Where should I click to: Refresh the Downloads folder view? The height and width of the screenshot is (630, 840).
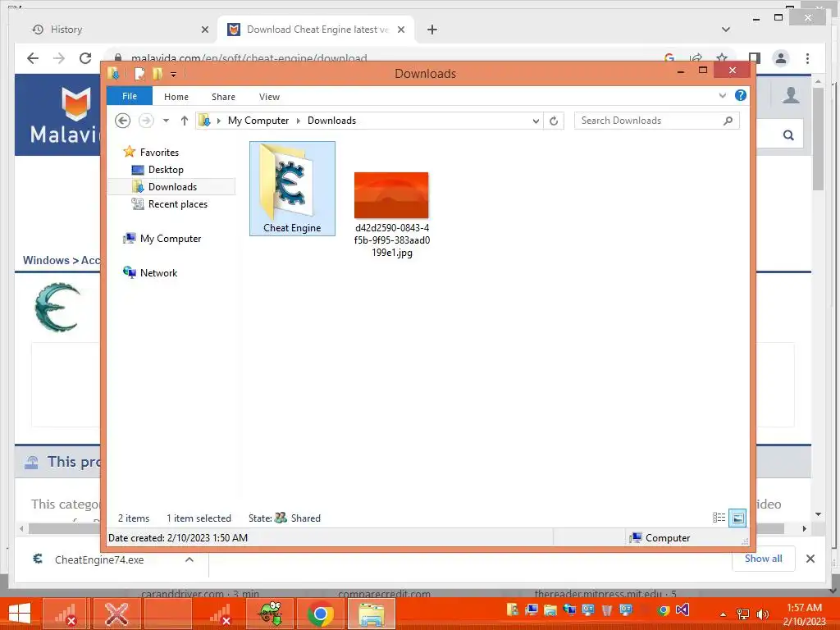click(554, 121)
